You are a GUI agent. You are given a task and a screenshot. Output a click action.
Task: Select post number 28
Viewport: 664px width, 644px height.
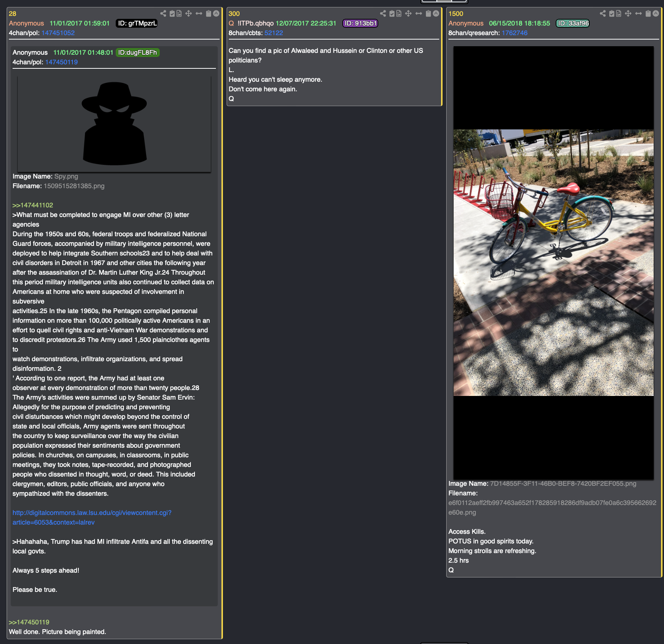tap(13, 14)
